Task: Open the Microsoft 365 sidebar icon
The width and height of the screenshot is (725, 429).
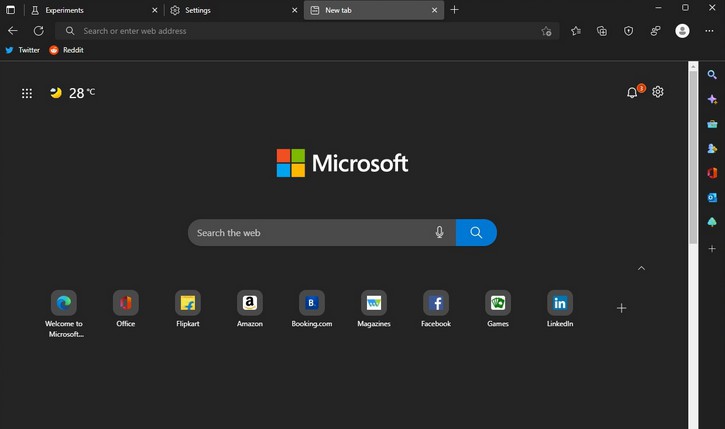Action: click(x=712, y=173)
